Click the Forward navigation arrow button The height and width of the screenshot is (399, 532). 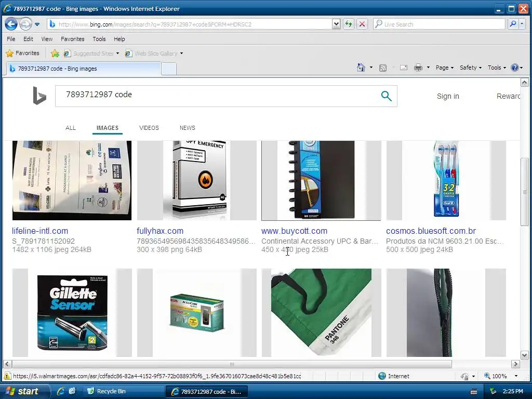[x=25, y=24]
